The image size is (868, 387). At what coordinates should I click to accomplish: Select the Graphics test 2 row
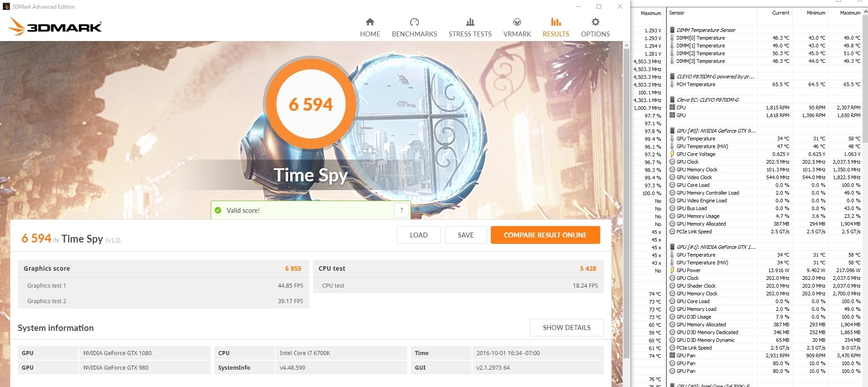163,301
